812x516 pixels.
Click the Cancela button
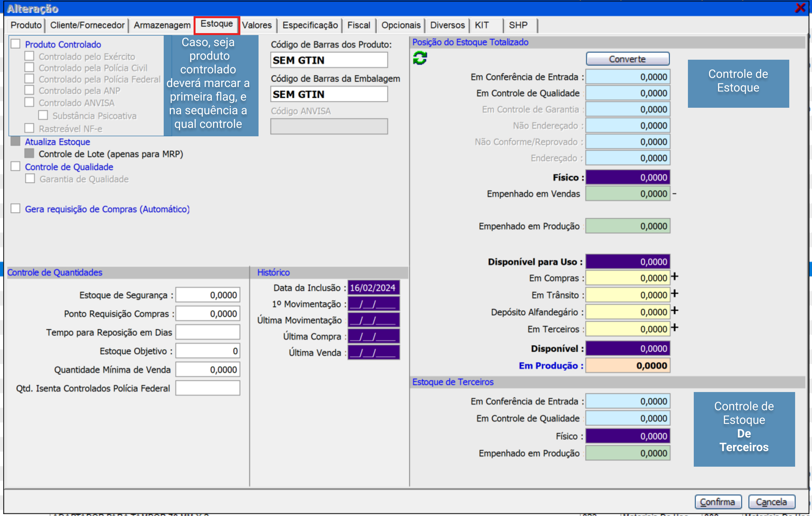coord(771,502)
